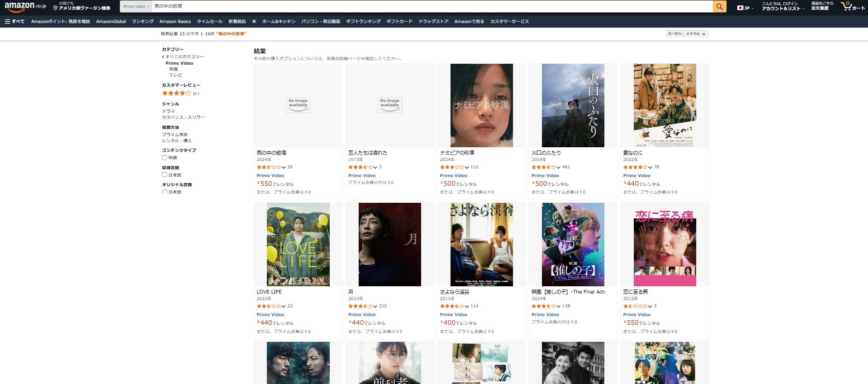Click the ナミビアの砂漠 title link
The image size is (868, 384).
(457, 153)
